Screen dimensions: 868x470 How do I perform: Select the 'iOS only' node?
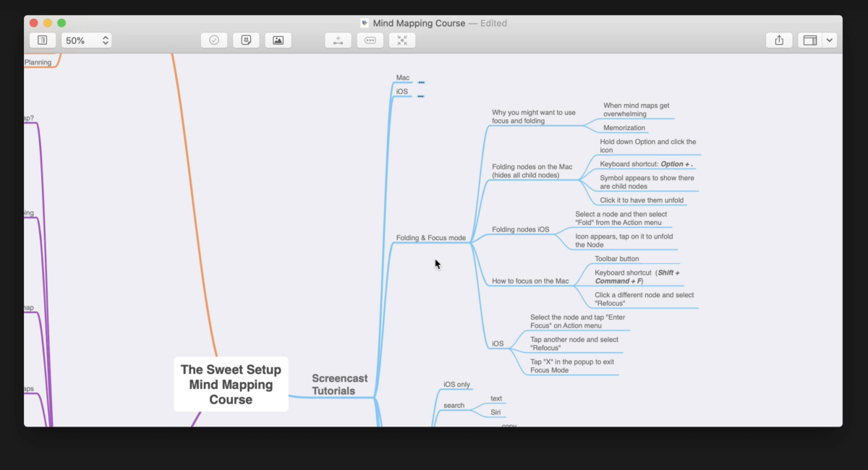pyautogui.click(x=456, y=385)
